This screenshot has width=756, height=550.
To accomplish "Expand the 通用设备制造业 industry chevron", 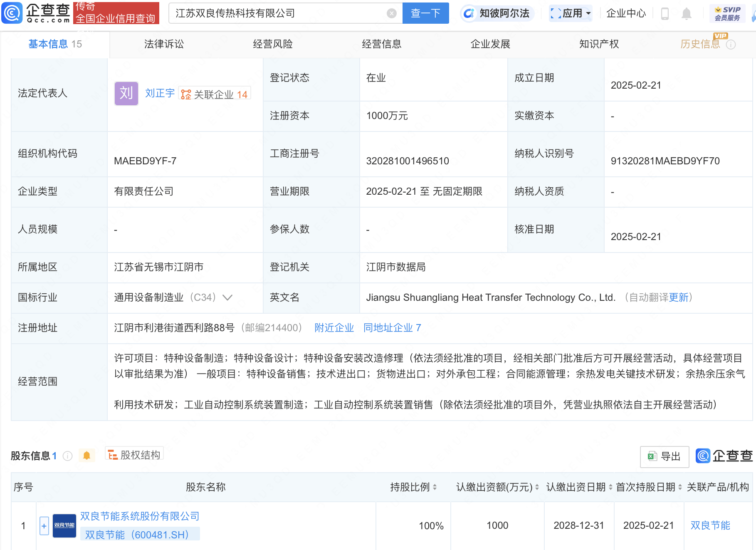I will click(227, 297).
